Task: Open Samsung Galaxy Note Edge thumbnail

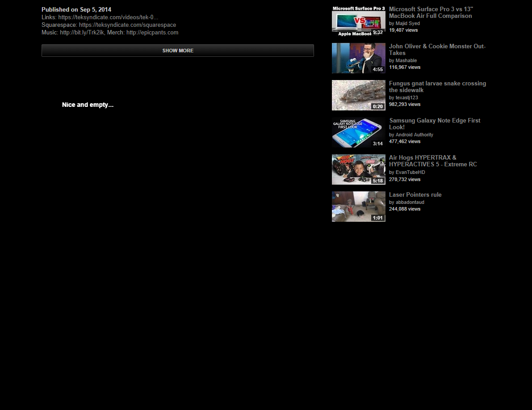Action: click(359, 132)
